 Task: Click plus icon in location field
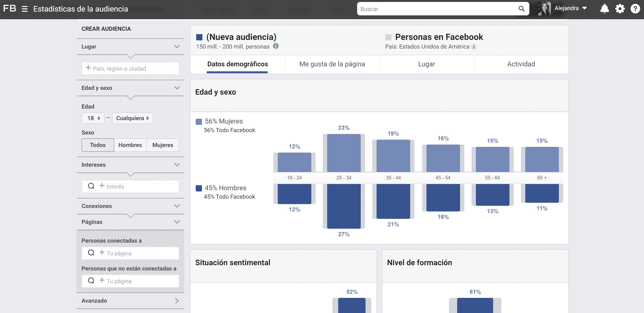pos(88,68)
